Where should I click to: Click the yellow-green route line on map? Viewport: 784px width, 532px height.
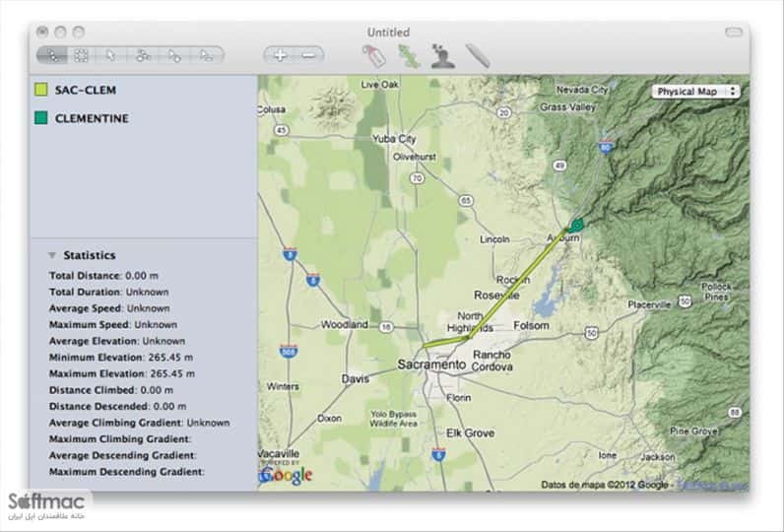(518, 283)
